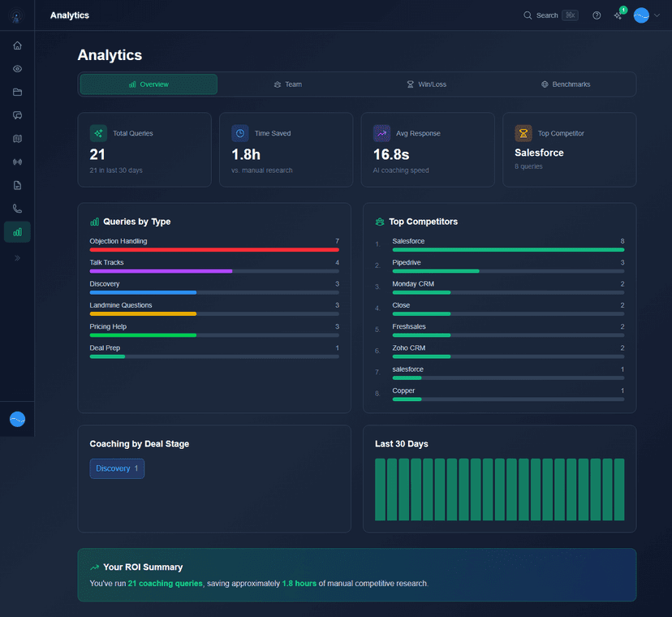Click a green bar in Last 30 Days chart
672x617 pixels.
coord(500,490)
